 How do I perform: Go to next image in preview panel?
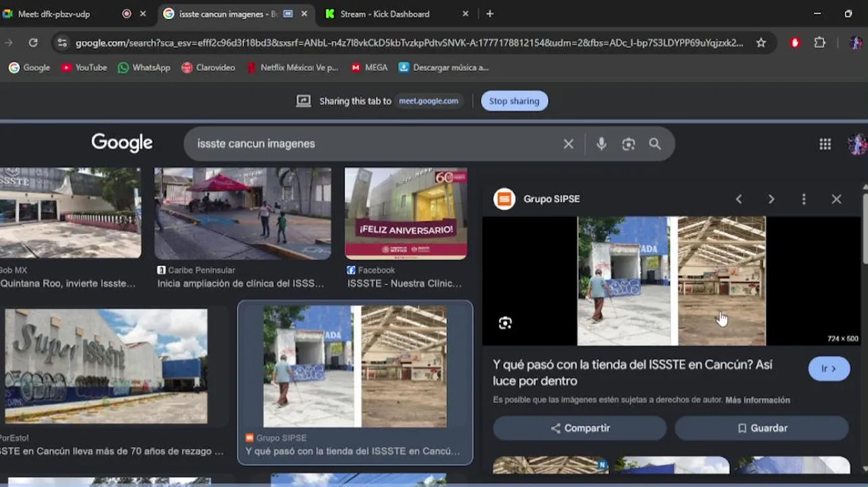[x=771, y=199]
